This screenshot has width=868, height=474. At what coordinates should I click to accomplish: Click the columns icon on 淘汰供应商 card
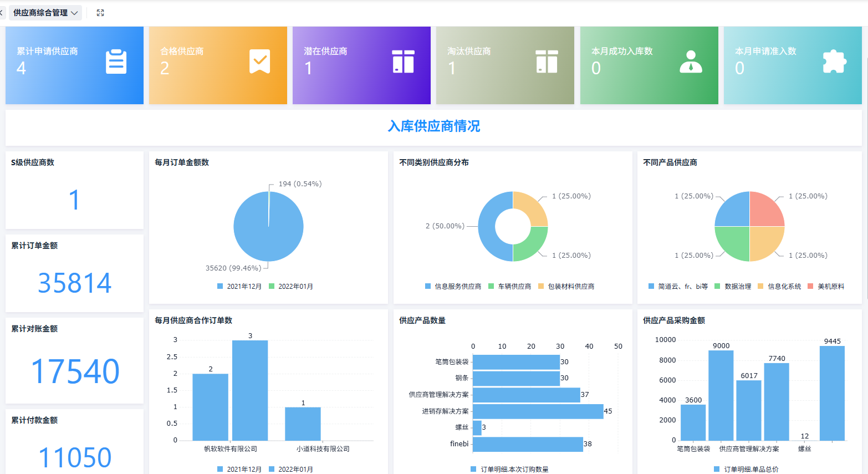click(x=547, y=62)
